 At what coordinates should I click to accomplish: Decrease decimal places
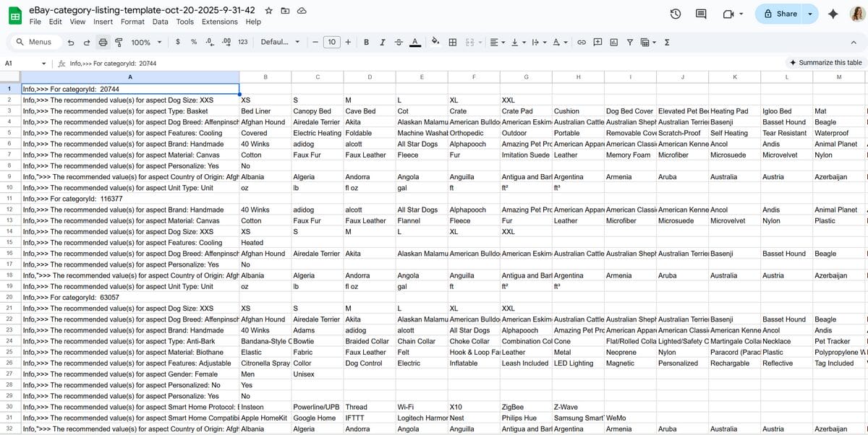209,42
